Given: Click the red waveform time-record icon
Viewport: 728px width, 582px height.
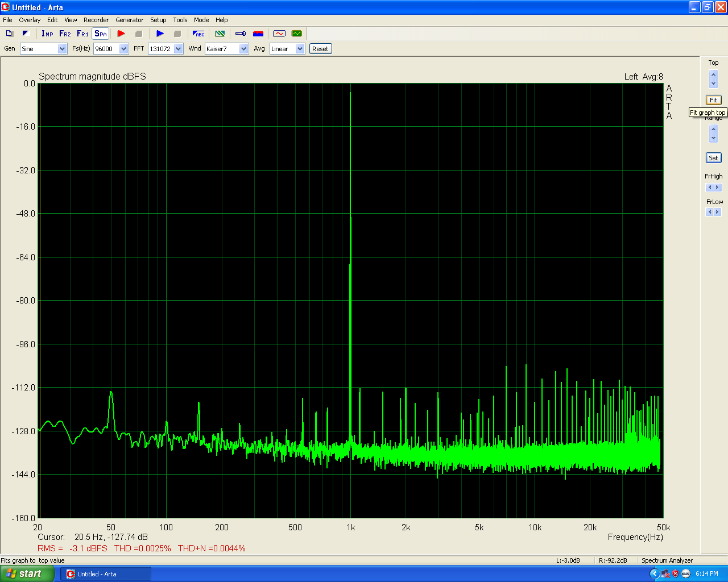Looking at the screenshot, I should click(279, 34).
